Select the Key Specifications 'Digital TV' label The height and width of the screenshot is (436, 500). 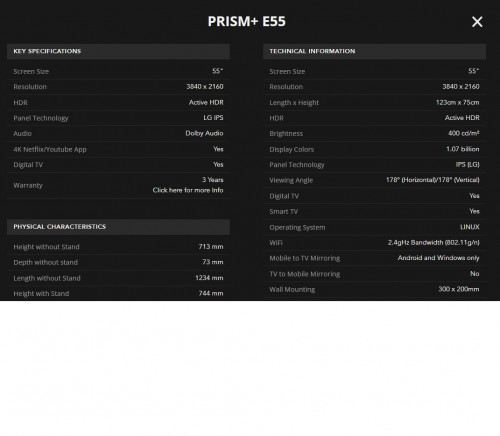pyautogui.click(x=28, y=165)
